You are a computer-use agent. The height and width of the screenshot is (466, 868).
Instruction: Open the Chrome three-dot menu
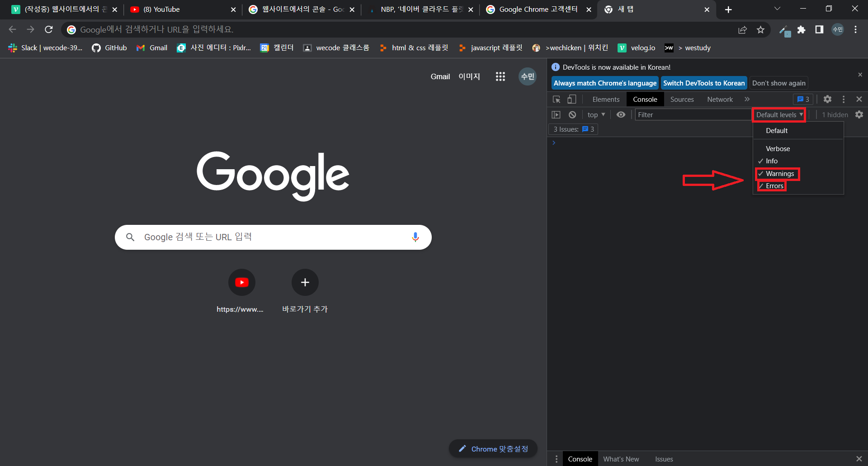pyautogui.click(x=855, y=29)
